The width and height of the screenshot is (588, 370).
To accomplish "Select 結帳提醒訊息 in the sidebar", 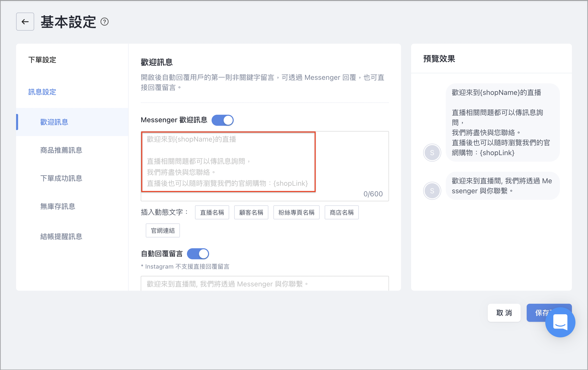I will pyautogui.click(x=61, y=236).
